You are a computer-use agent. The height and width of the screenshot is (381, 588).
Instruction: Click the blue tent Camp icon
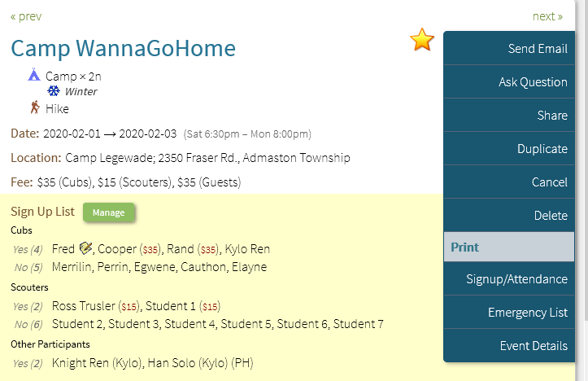pyautogui.click(x=34, y=75)
